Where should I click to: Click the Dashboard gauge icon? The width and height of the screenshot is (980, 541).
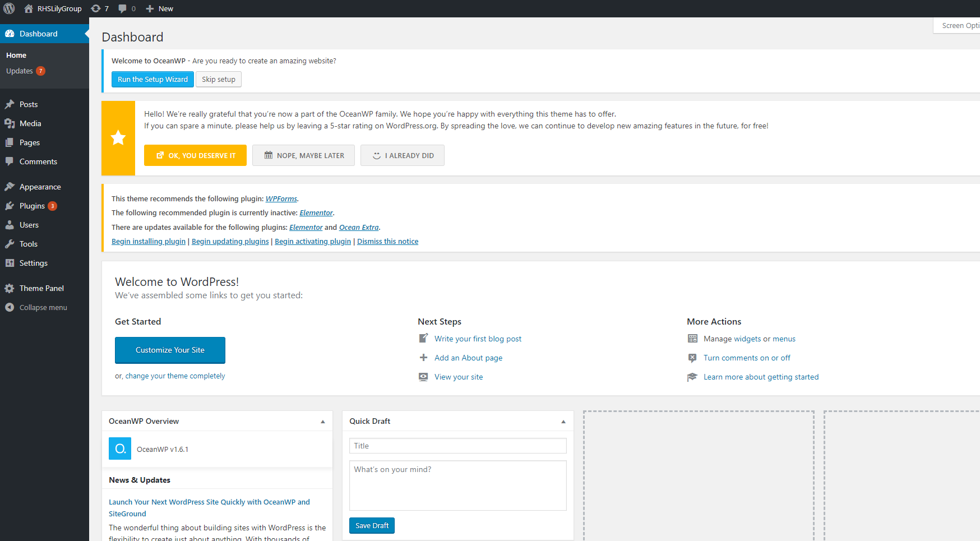[x=10, y=34]
